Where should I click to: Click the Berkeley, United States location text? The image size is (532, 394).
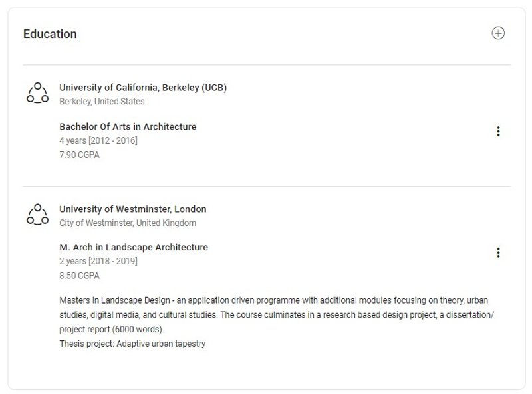point(102,102)
